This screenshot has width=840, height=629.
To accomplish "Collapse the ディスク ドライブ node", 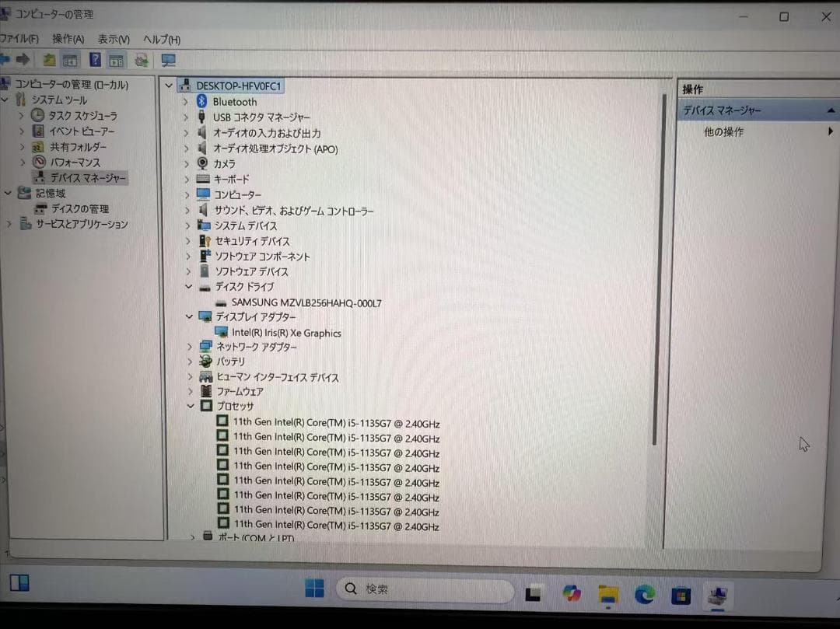I will (x=188, y=286).
